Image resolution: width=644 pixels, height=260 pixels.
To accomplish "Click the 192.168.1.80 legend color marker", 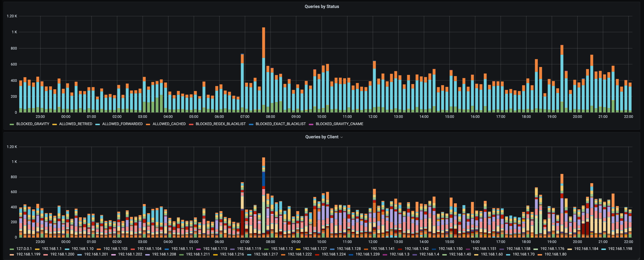I will point(540,254).
